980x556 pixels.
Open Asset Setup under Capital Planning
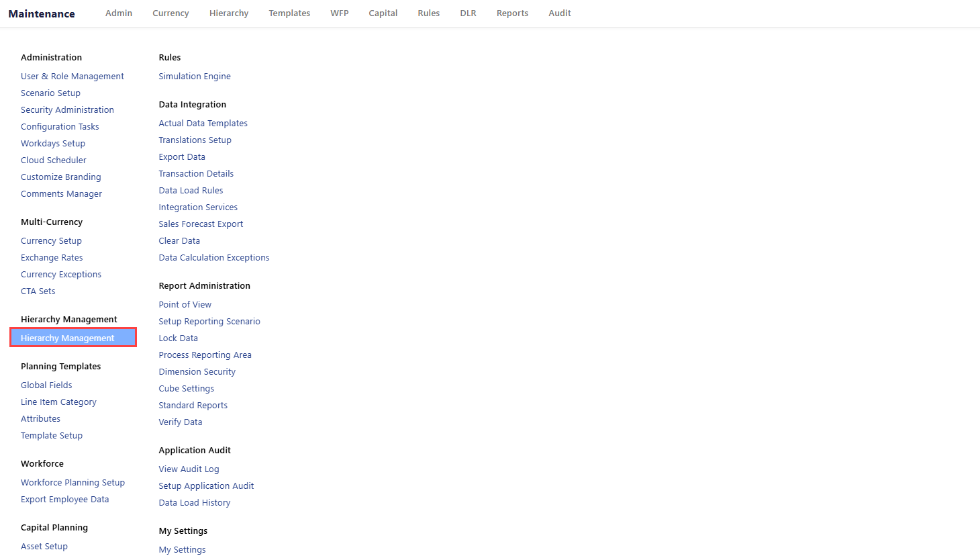(44, 546)
